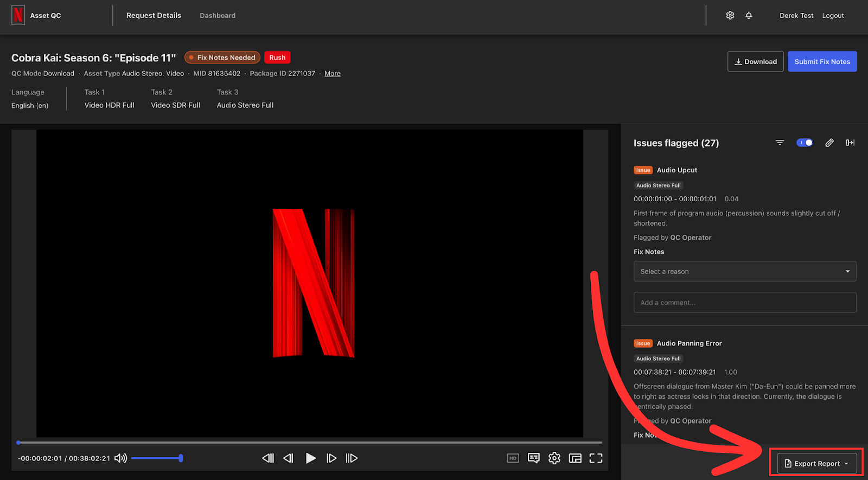The width and height of the screenshot is (868, 480).
Task: Click the Audio Stereo Full tag under Audio Upcut
Action: point(658,185)
